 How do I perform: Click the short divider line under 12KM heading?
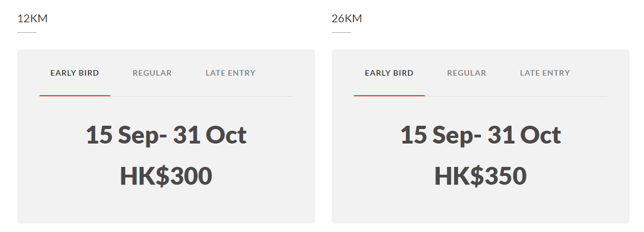point(27,33)
